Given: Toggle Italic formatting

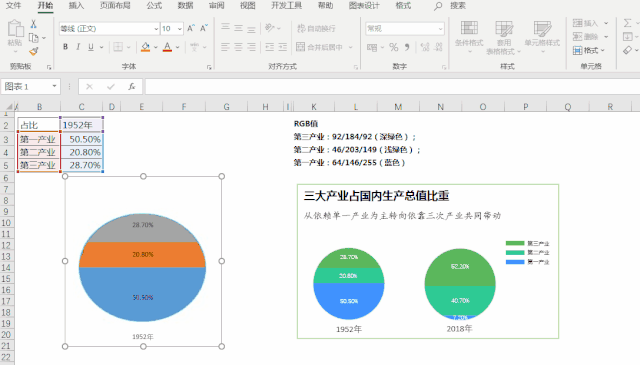Looking at the screenshot, I should click(x=78, y=47).
